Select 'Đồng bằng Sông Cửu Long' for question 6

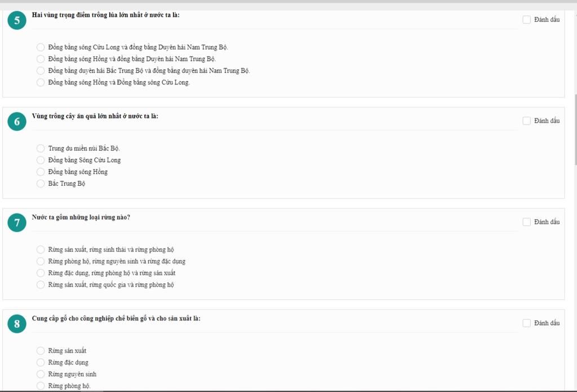pos(41,160)
